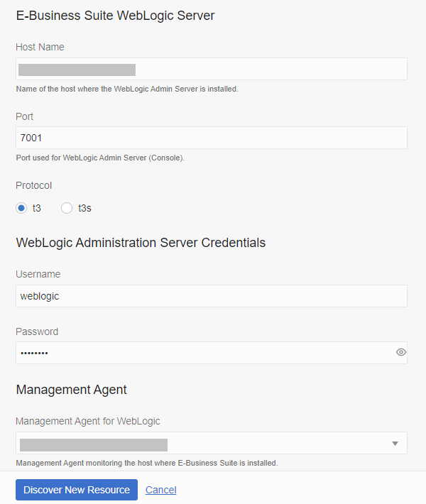Click the WebLogic Administration Server Credentials heading
Viewport: 426px width, 504px height.
(141, 243)
